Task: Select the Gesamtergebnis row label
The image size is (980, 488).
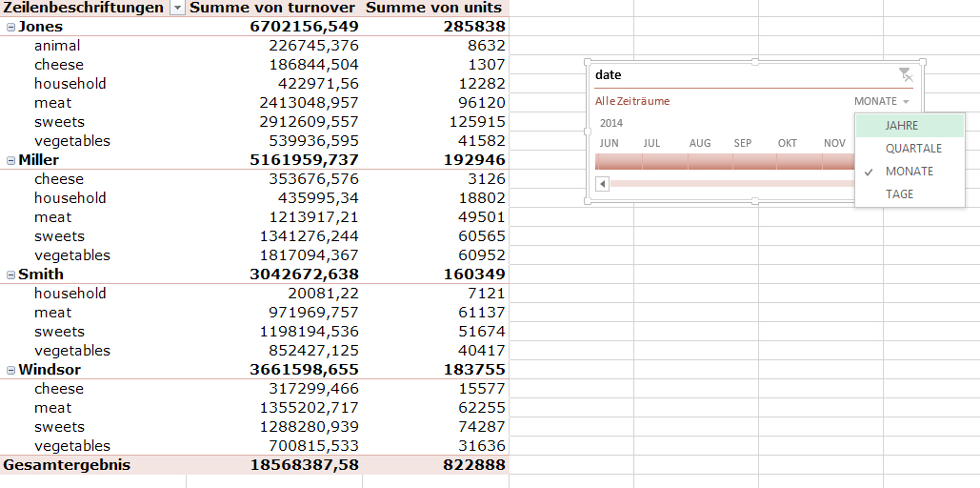Action: coord(67,465)
